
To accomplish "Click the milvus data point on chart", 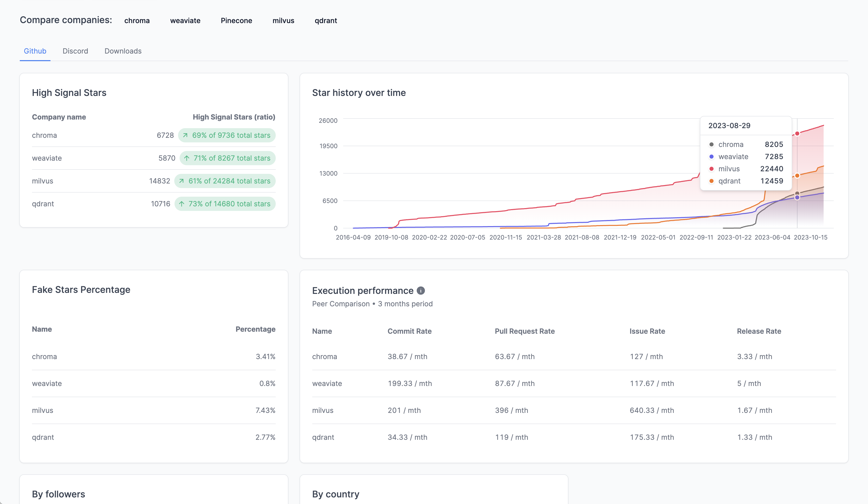I will (797, 134).
